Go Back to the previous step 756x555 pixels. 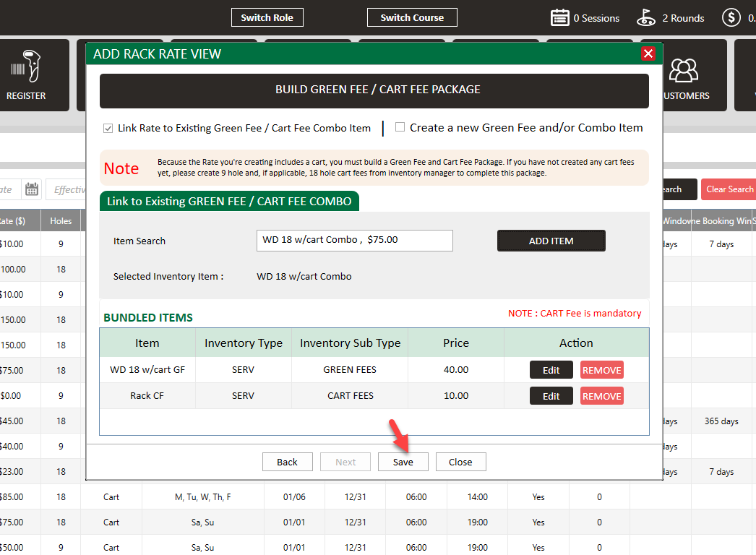tap(287, 462)
